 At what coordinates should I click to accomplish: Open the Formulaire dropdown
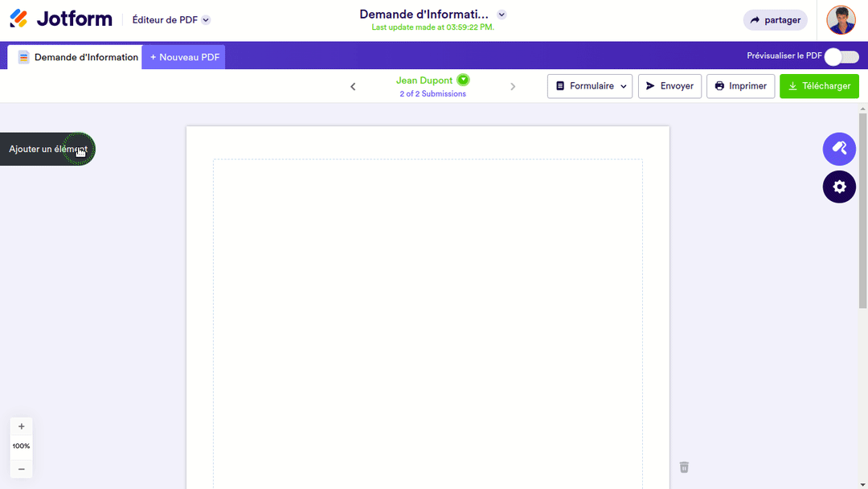pos(590,86)
